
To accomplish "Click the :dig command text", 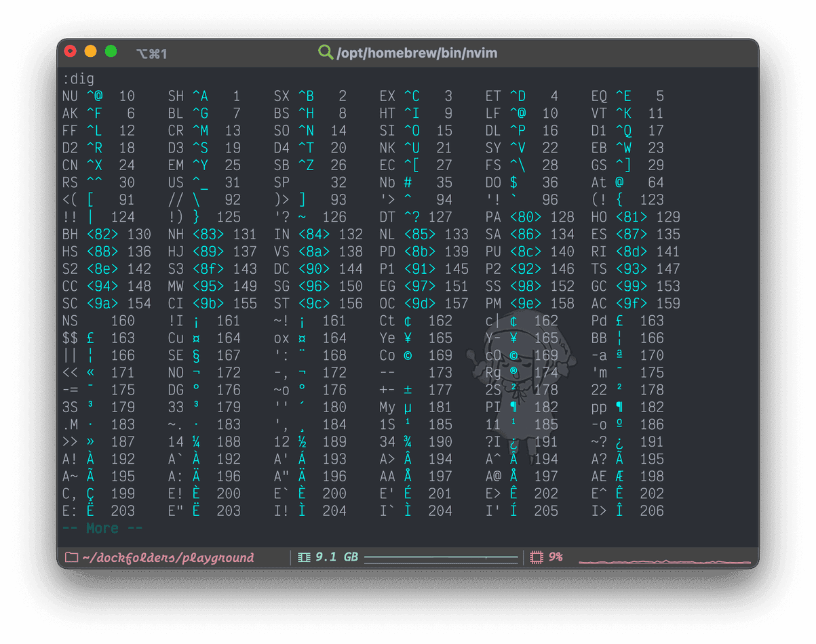I will [x=79, y=79].
